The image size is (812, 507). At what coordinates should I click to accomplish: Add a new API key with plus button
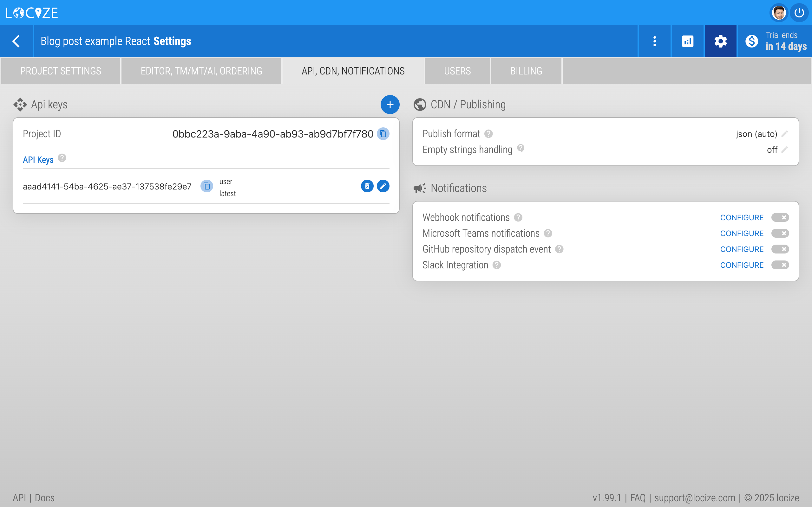click(390, 105)
